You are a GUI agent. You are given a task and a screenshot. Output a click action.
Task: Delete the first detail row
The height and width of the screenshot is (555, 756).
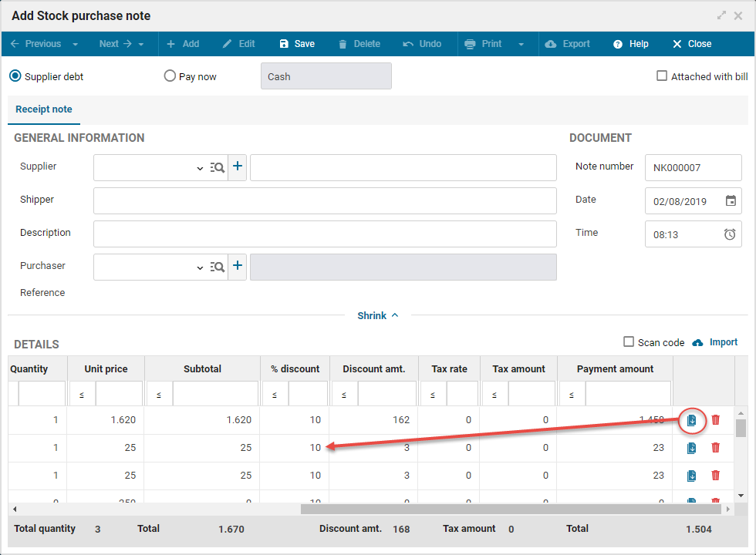(x=715, y=420)
